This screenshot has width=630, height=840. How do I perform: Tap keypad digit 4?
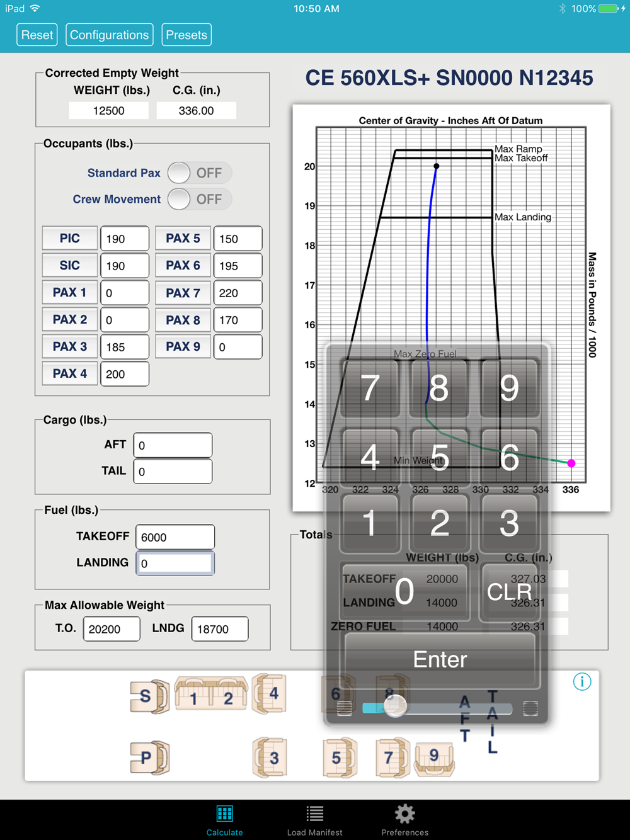(370, 457)
